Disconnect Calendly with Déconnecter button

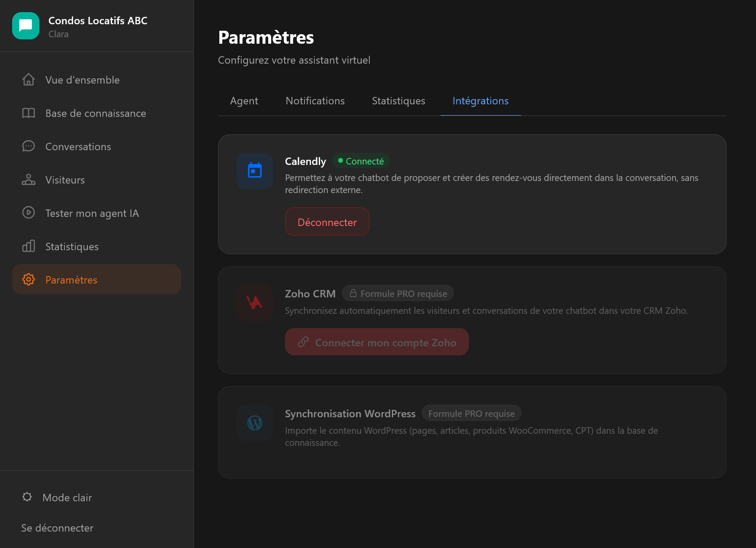pos(327,222)
